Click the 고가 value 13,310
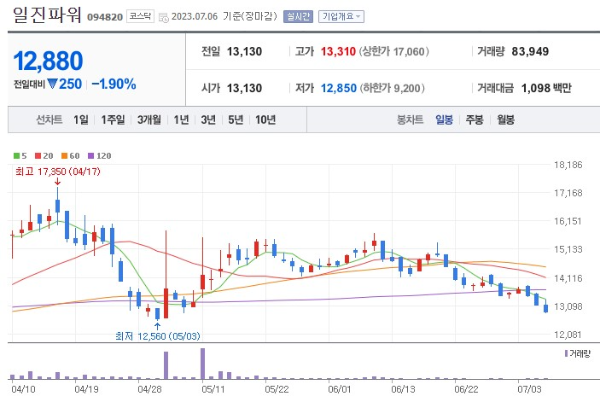This screenshot has width=600, height=407. [x=338, y=51]
